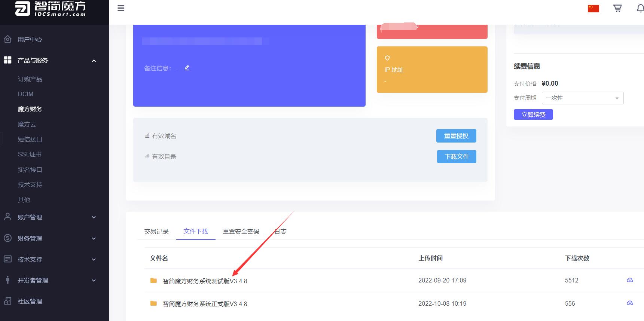Open file 智简魔方财务系统正式版V3.4.8
644x321 pixels.
[x=205, y=304]
